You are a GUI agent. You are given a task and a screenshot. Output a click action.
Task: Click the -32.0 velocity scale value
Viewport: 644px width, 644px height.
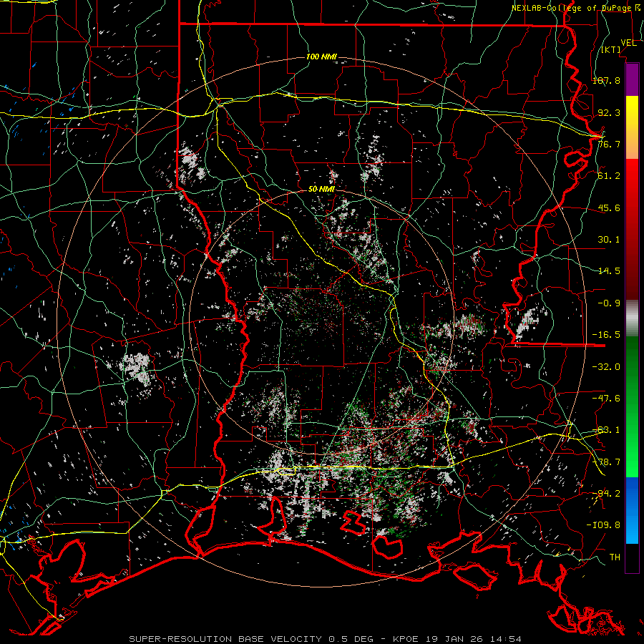(x=606, y=366)
